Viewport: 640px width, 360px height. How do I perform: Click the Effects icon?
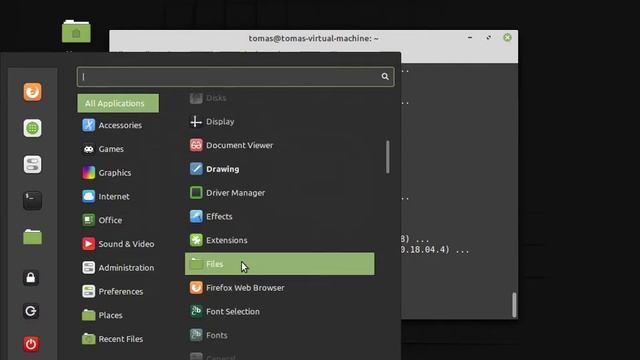coord(196,216)
